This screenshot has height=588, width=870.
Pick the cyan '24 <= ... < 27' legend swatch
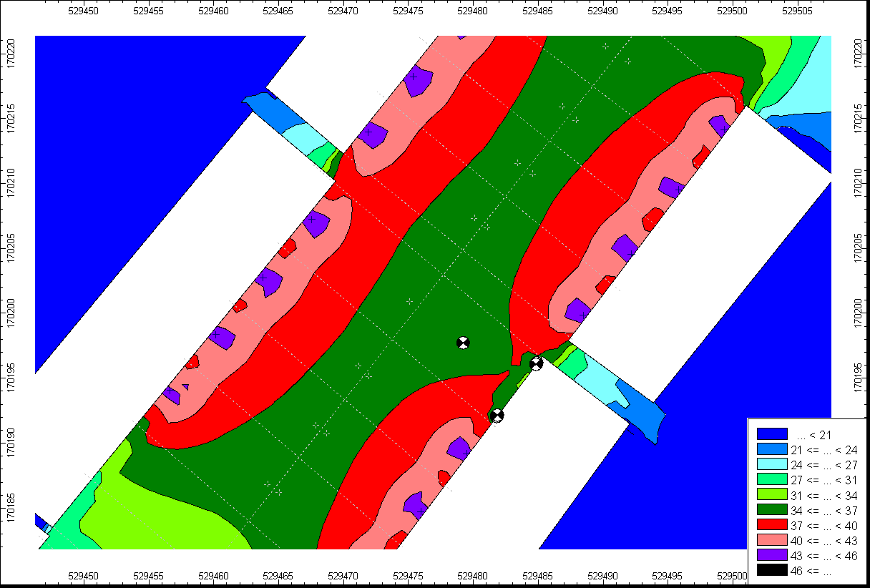(x=772, y=464)
